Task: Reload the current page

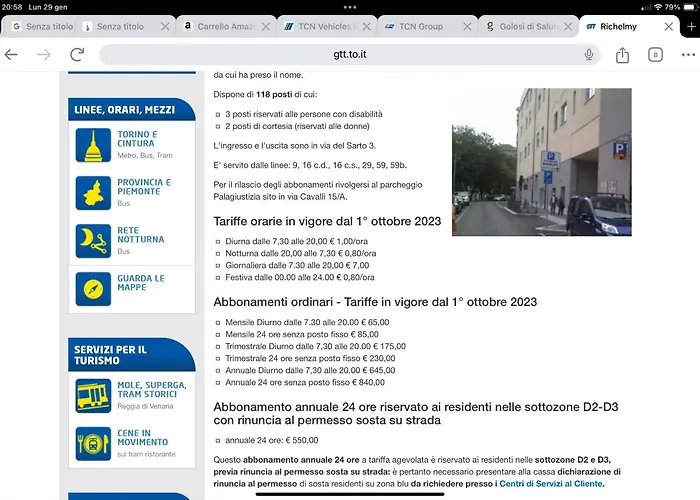Action: pyautogui.click(x=77, y=54)
